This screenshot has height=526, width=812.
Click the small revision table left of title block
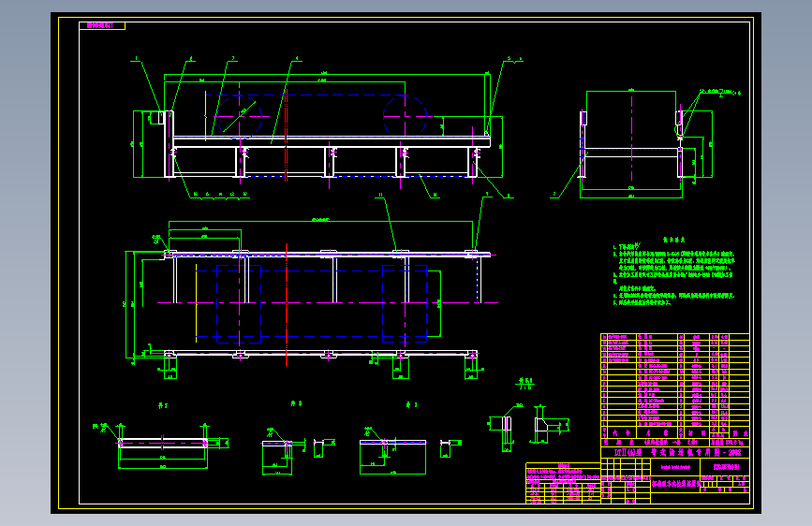563,484
